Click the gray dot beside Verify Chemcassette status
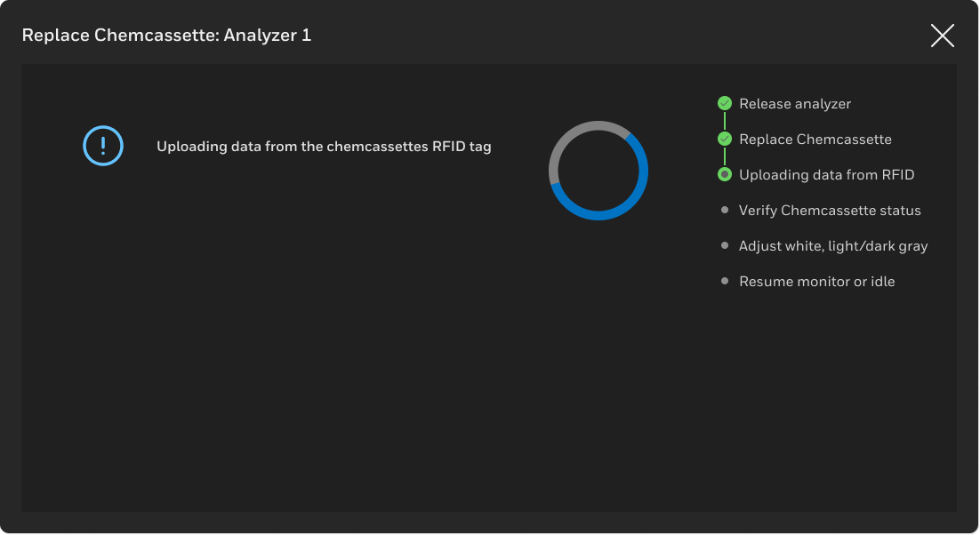This screenshot has height=535, width=980. [725, 211]
